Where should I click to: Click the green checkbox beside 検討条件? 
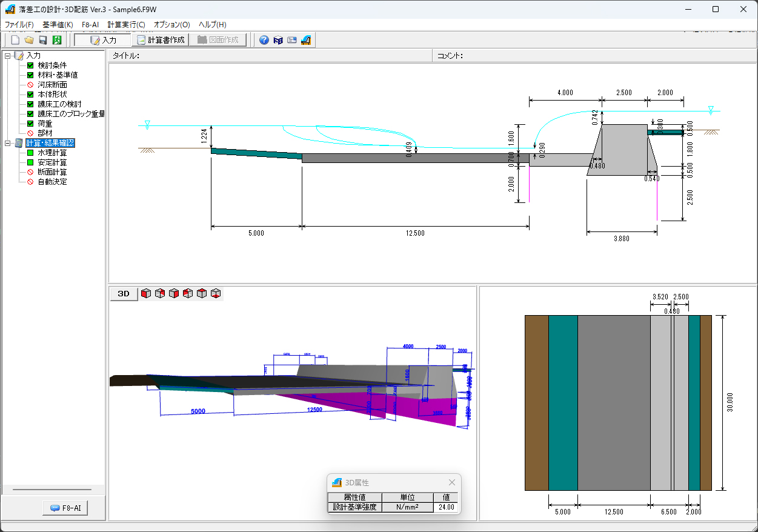coord(30,65)
